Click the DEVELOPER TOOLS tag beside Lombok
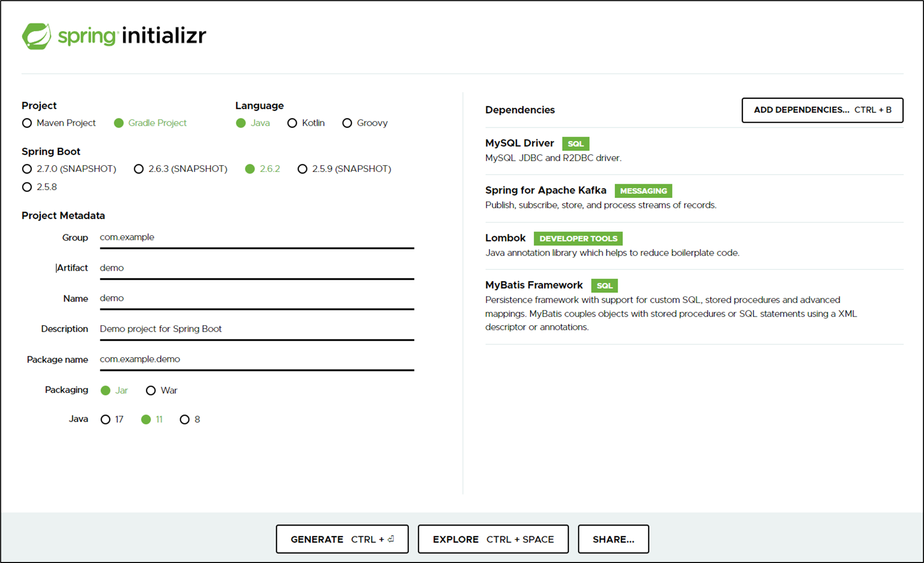 [578, 238]
